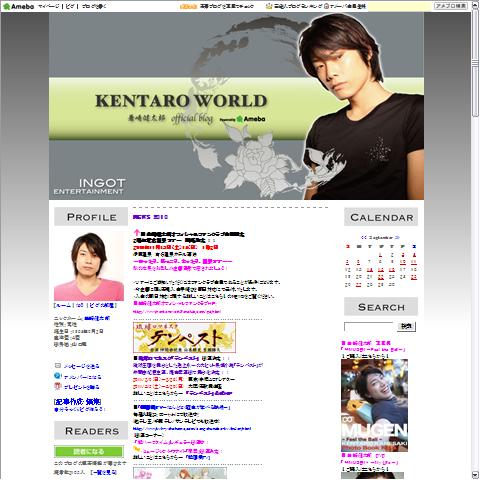Image resolution: width=480 pixels, height=480 pixels.
Task: Click the green become-a-reader button
Action: [89, 452]
